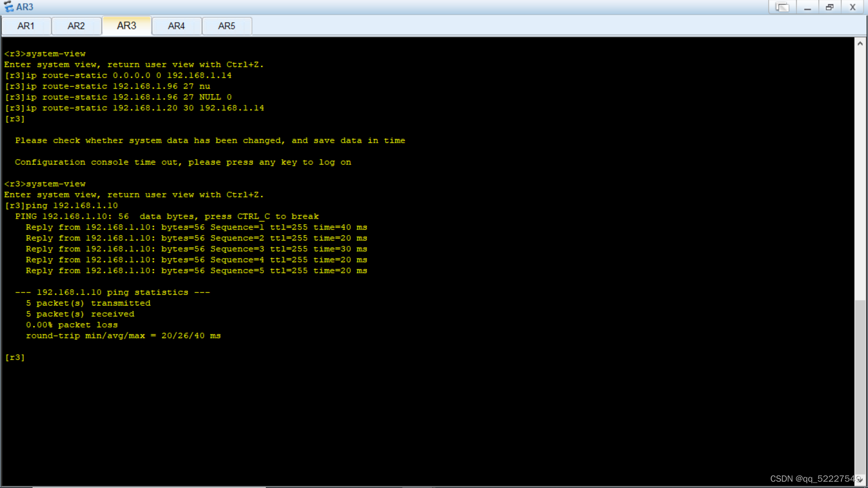The width and height of the screenshot is (868, 488).
Task: Click the ping 192.168.1.10 command line
Action: pos(61,206)
